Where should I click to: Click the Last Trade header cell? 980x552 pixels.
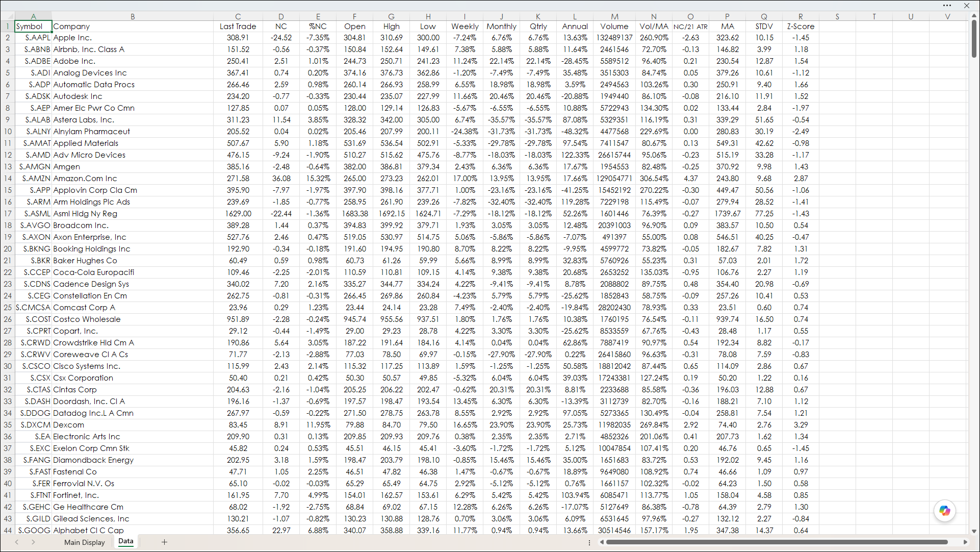click(x=238, y=27)
